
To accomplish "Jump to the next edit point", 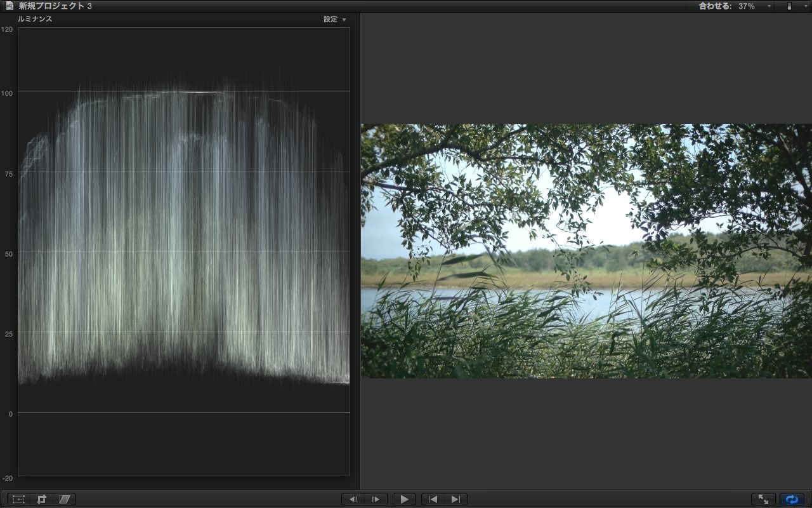I will [455, 500].
